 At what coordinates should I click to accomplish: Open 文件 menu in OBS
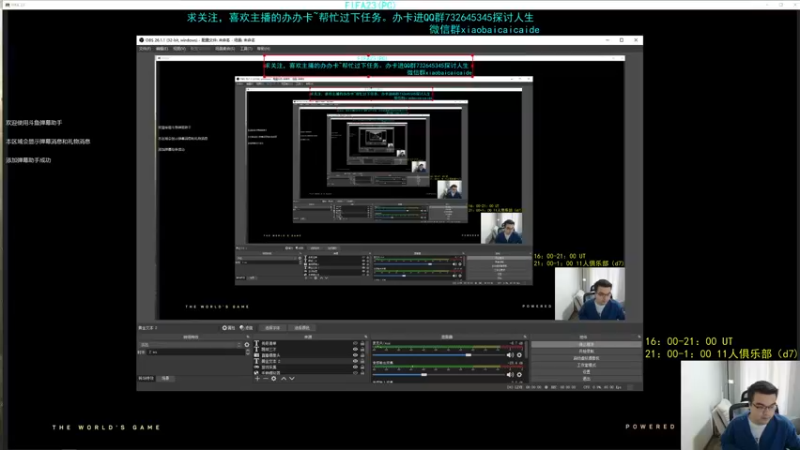tap(145, 48)
